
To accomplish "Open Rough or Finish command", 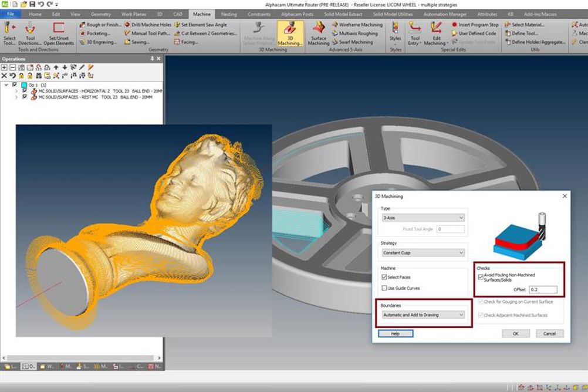I will [100, 25].
